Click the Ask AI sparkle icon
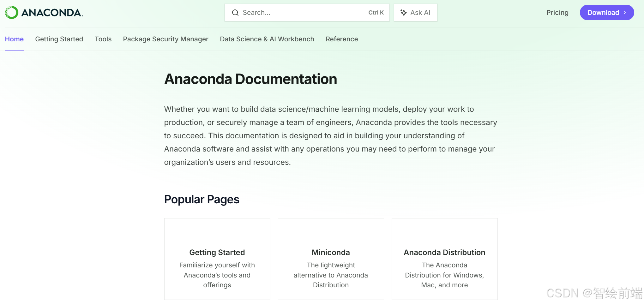Image resolution: width=644 pixels, height=304 pixels. pos(404,13)
